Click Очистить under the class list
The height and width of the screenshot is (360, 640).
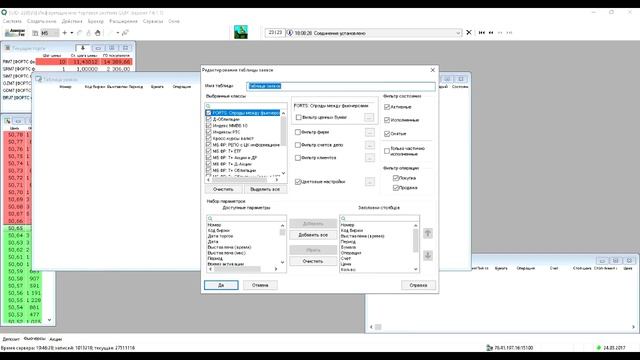pyautogui.click(x=223, y=189)
